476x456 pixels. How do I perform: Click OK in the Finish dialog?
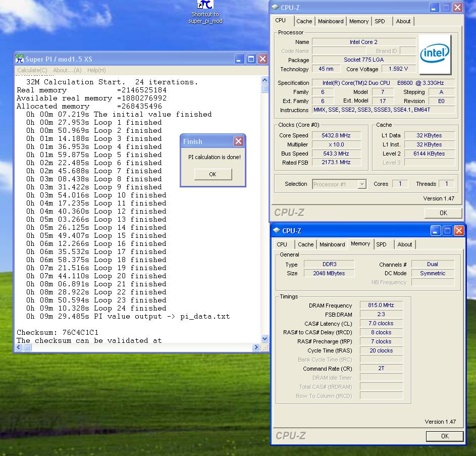click(x=213, y=174)
